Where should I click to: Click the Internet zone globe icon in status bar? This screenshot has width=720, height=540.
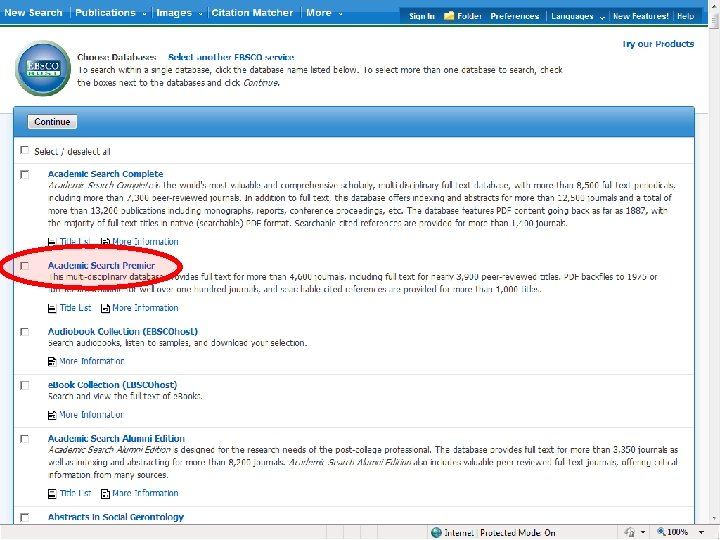[x=436, y=533]
